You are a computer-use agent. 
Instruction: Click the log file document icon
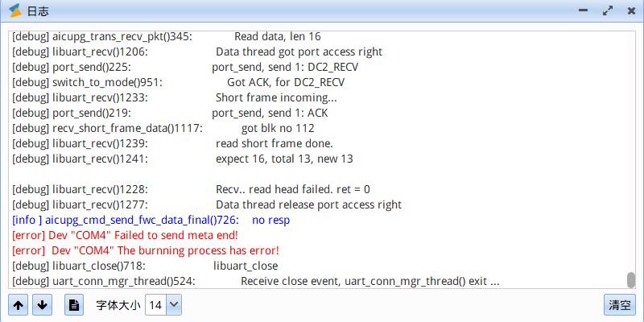click(73, 305)
